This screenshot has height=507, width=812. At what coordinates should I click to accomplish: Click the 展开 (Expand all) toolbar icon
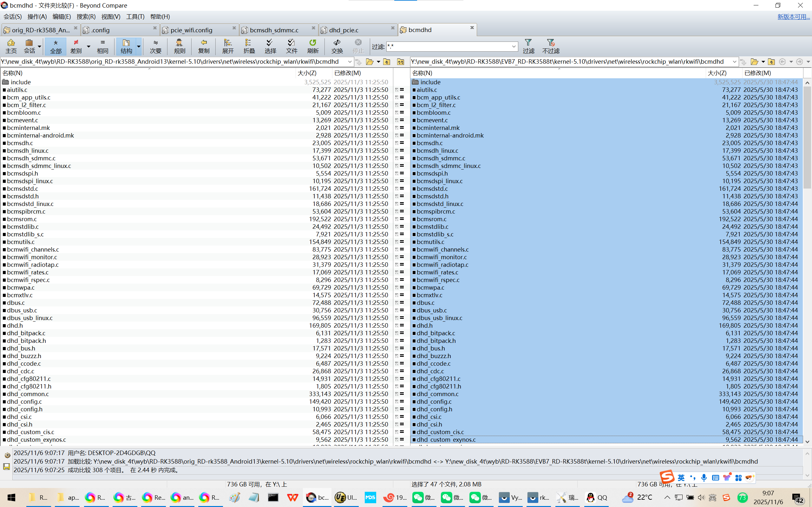click(x=228, y=46)
